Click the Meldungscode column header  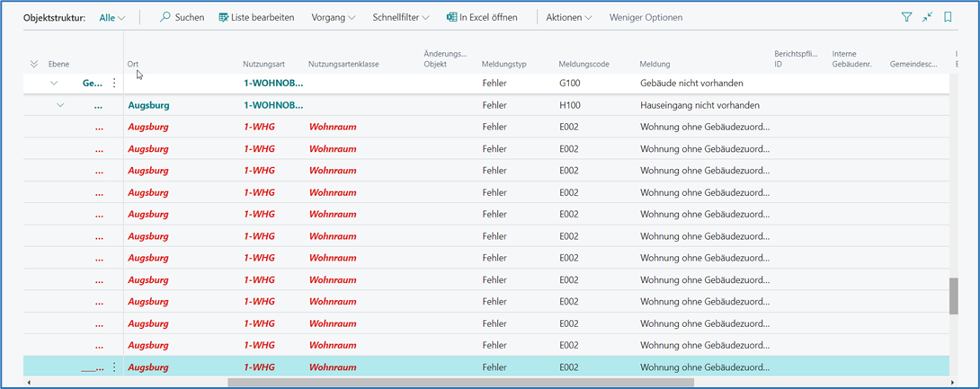[x=584, y=64]
